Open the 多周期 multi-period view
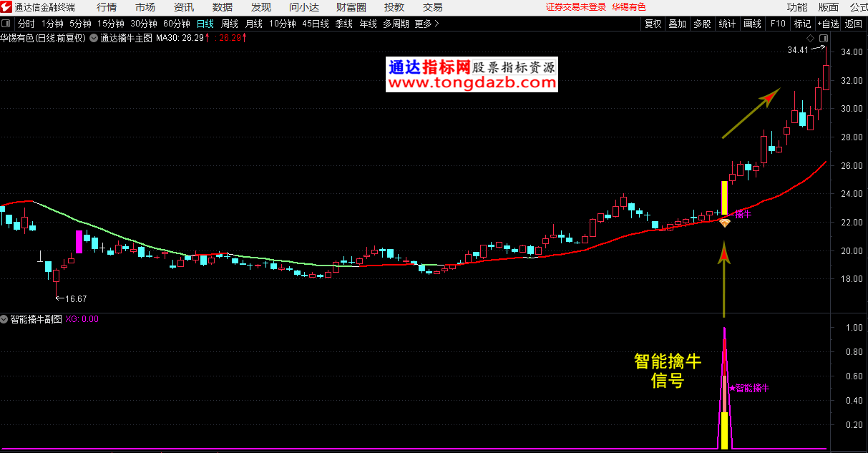Screen dimensions: 868x453 pos(396,24)
